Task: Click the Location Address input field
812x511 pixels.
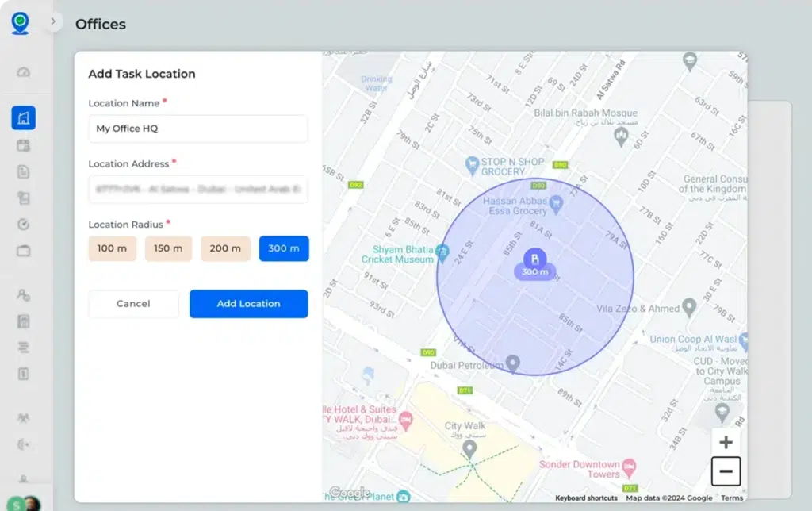Action: pos(197,190)
